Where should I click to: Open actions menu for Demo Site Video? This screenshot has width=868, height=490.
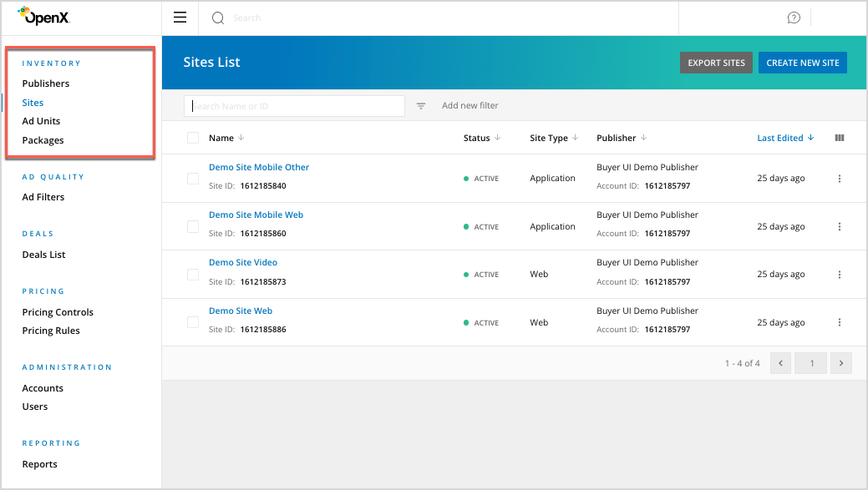[840, 275]
